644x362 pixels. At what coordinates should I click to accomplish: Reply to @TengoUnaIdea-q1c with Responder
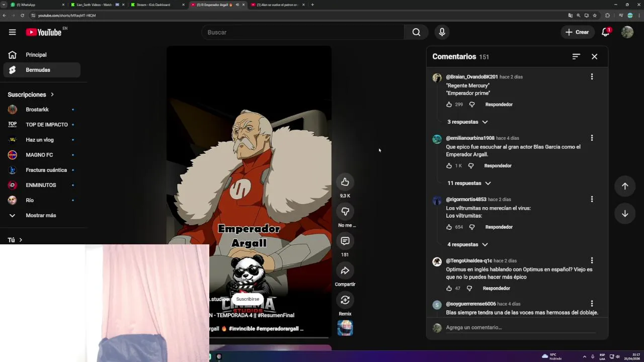click(496, 289)
